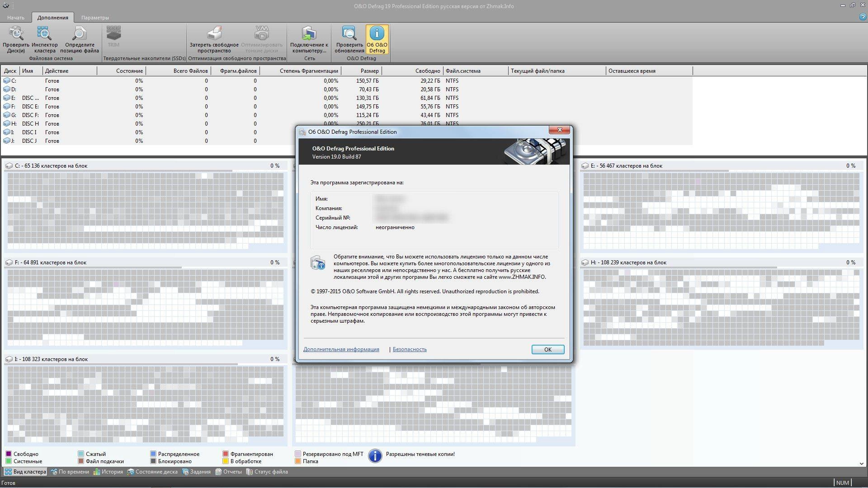Switch to По времени view tab
The width and height of the screenshot is (868, 488).
(x=70, y=472)
